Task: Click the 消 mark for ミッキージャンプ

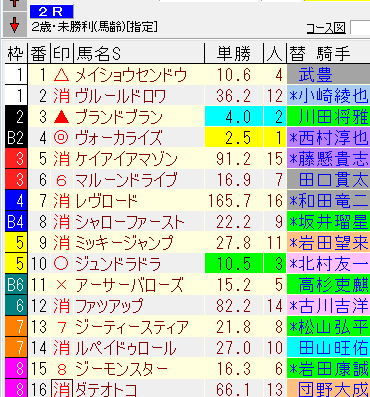Action: (x=62, y=243)
